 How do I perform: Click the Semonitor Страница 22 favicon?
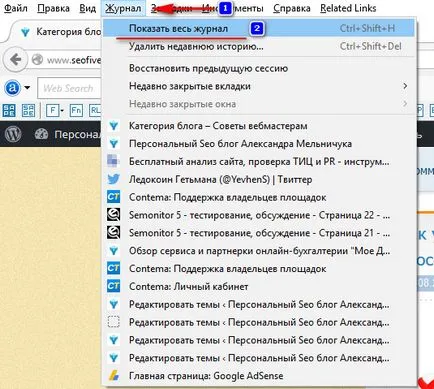coord(113,215)
